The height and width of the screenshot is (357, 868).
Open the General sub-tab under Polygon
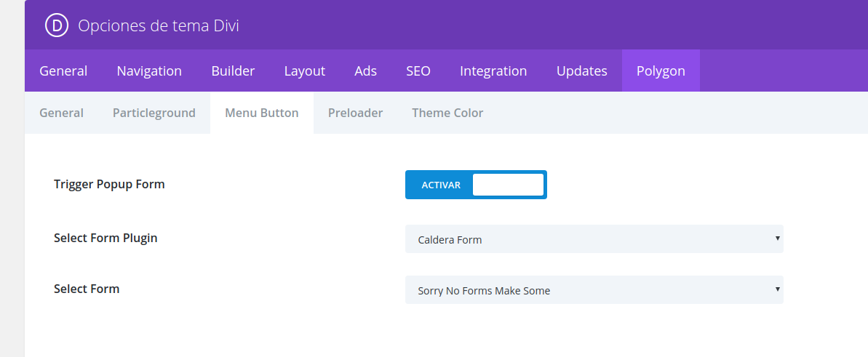pos(61,113)
